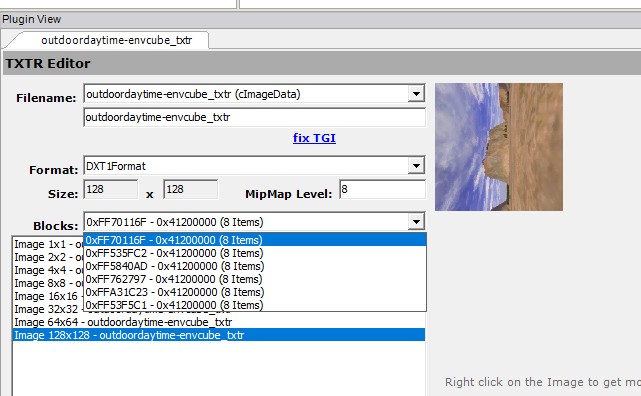Select the Image 8x8 list row
This screenshot has width=641, height=396.
48,284
